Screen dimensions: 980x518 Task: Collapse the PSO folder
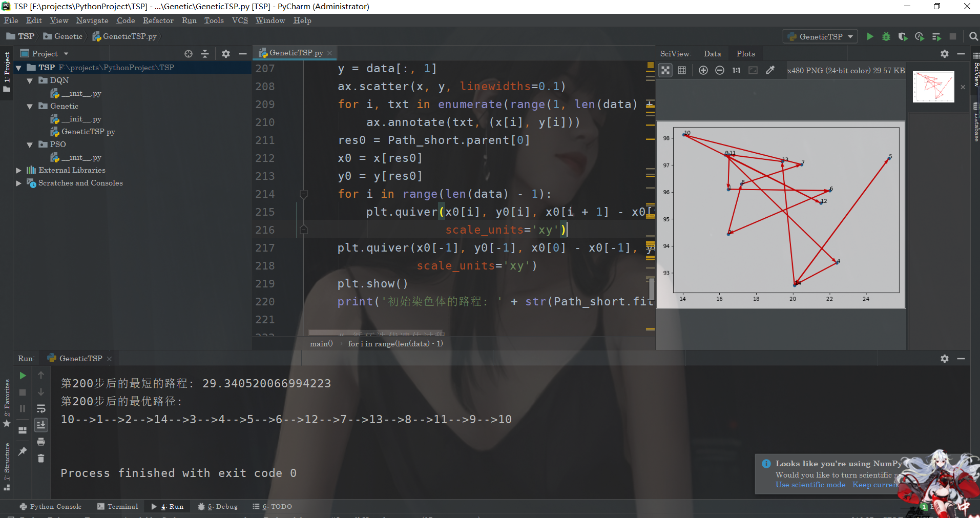pos(30,144)
